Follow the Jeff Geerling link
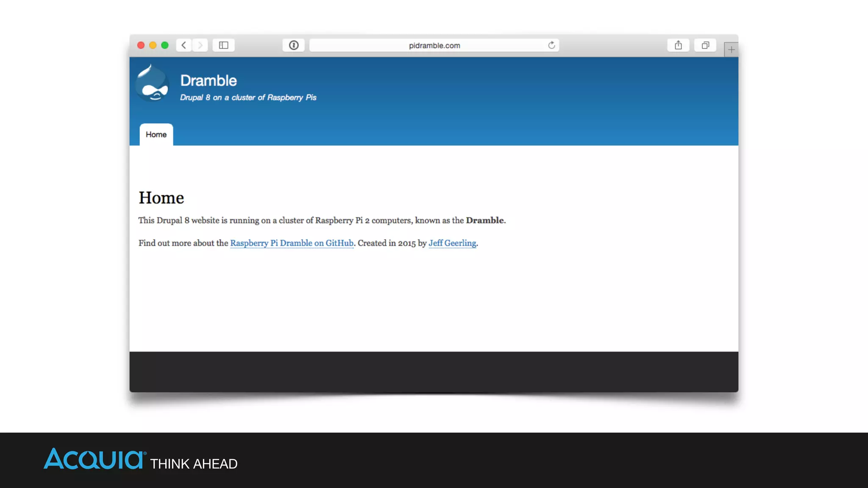The height and width of the screenshot is (488, 868). pyautogui.click(x=452, y=243)
